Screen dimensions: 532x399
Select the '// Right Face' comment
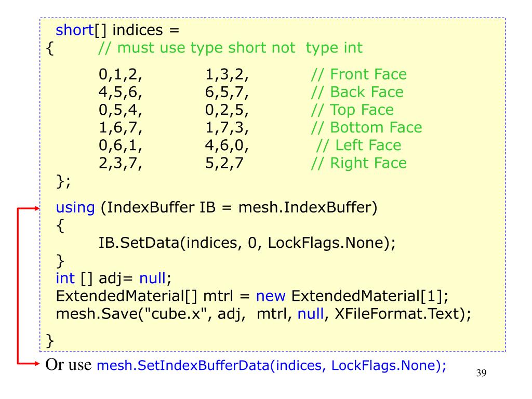tap(359, 163)
